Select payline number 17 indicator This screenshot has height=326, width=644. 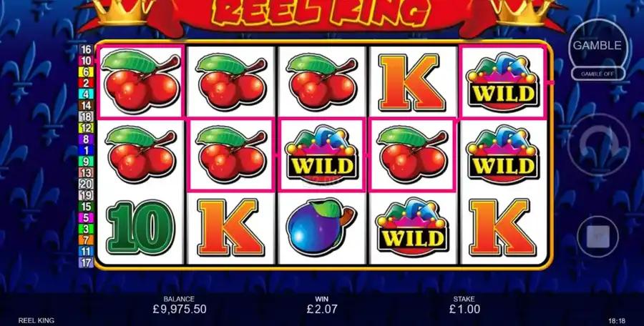[87, 262]
